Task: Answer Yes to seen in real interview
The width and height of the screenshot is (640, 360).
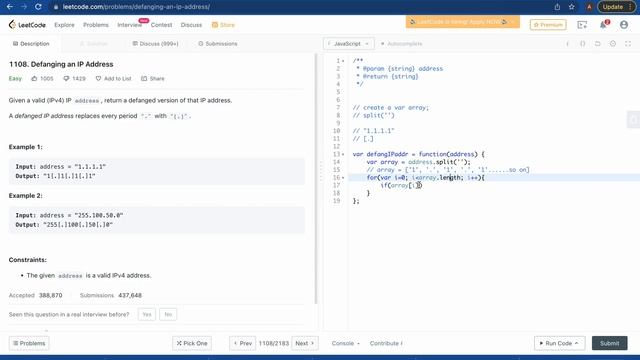Action: [x=147, y=314]
